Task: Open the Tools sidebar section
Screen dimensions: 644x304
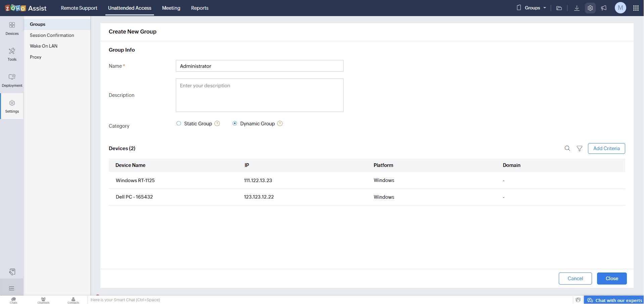Action: pos(12,54)
